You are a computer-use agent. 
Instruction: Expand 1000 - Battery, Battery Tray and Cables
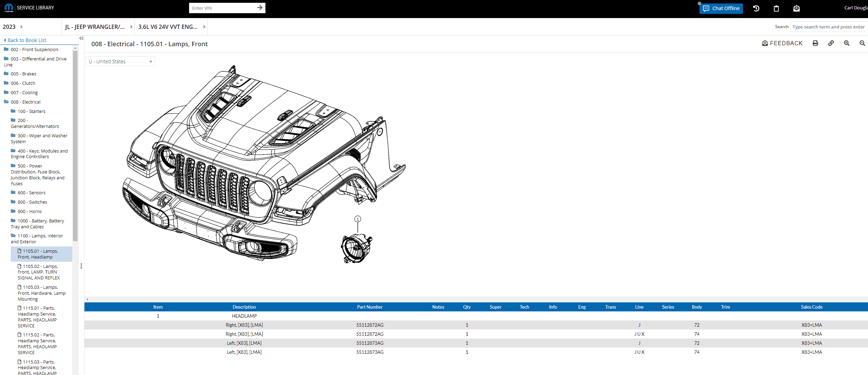point(37,223)
